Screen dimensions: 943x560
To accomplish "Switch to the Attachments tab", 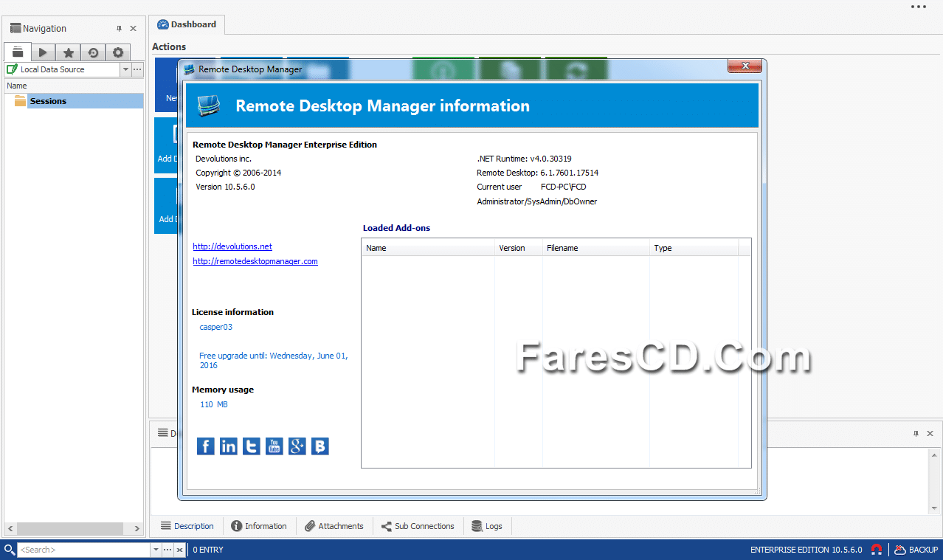I will tap(334, 526).
